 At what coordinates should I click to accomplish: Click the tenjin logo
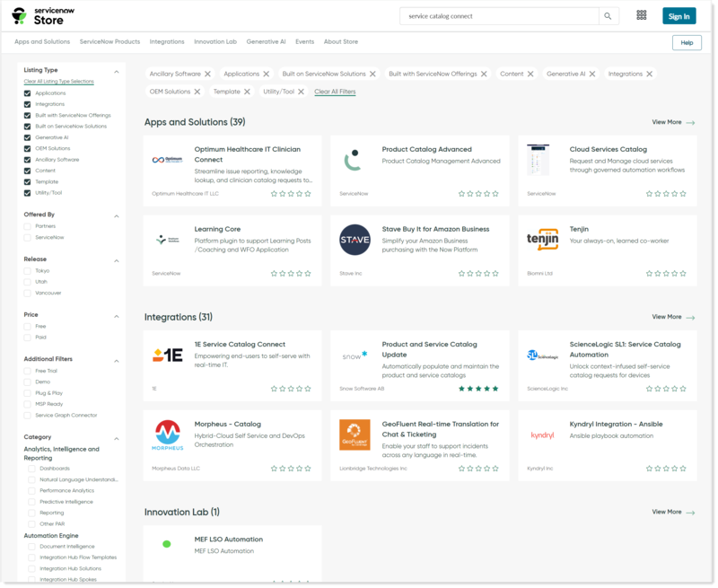coord(544,240)
